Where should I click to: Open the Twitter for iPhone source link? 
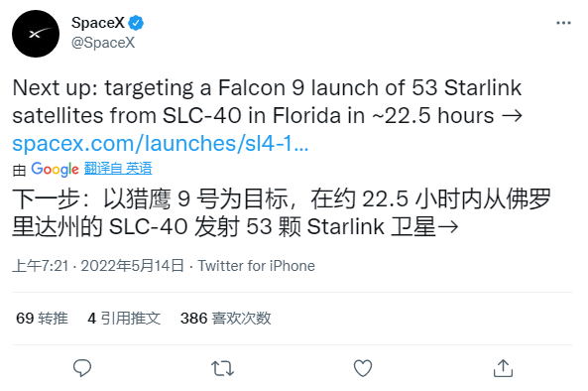coord(257,266)
